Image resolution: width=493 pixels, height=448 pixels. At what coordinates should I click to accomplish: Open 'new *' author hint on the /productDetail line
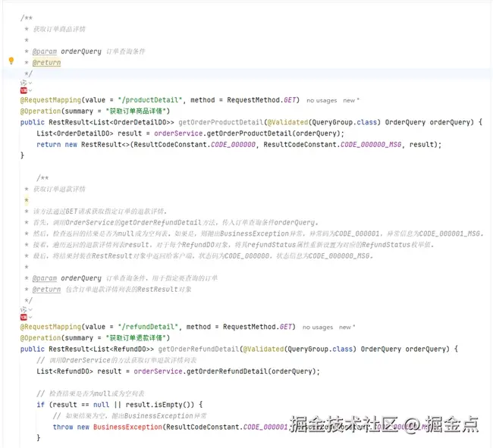pos(351,101)
